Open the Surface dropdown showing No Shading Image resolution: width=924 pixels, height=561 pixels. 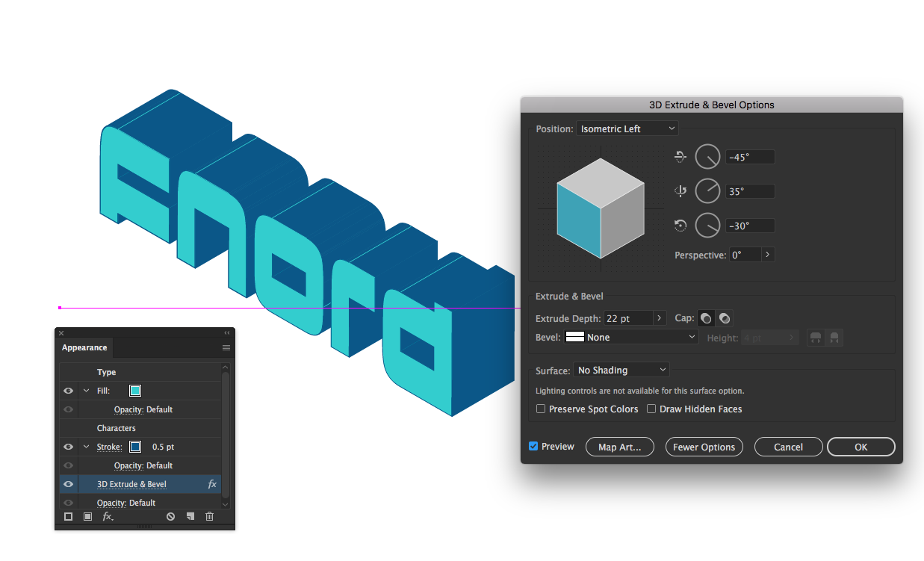point(621,371)
